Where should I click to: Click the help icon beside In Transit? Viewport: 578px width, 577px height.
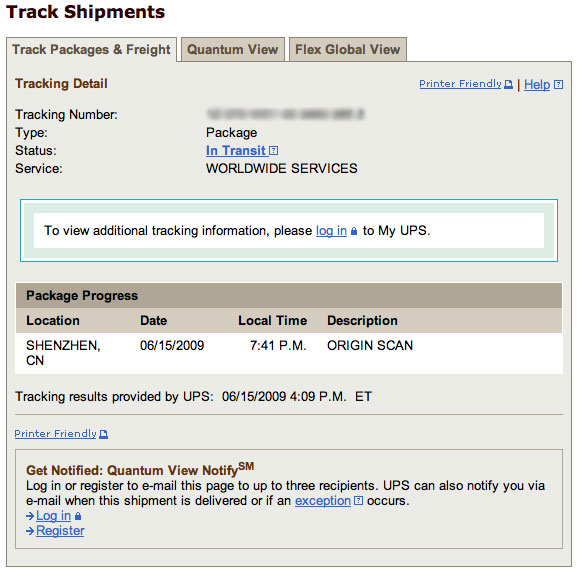pos(274,150)
